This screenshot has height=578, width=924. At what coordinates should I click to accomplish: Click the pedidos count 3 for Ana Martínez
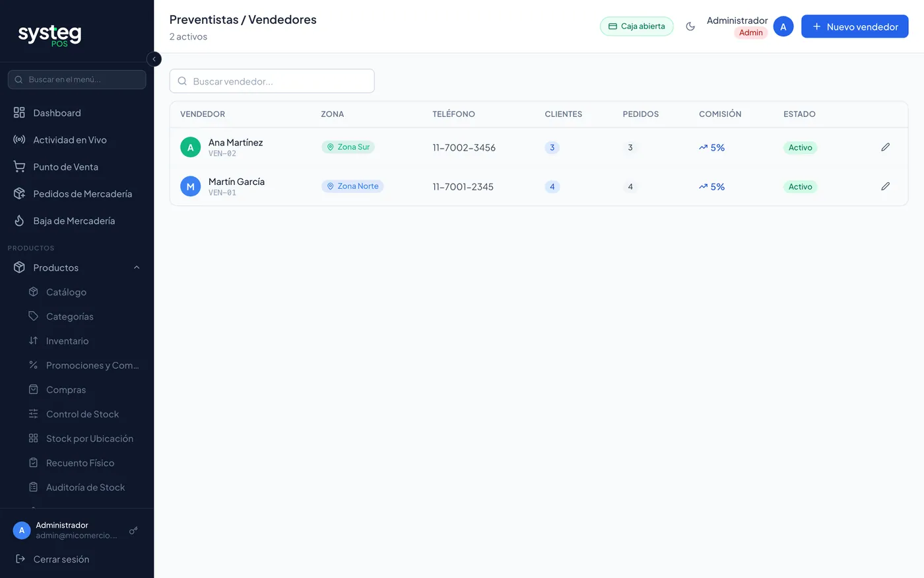(630, 147)
